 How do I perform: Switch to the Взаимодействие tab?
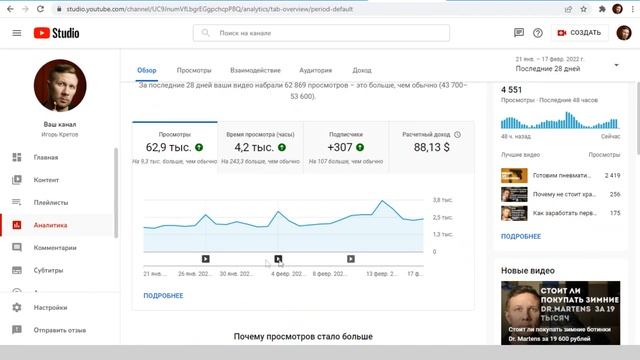(x=255, y=70)
